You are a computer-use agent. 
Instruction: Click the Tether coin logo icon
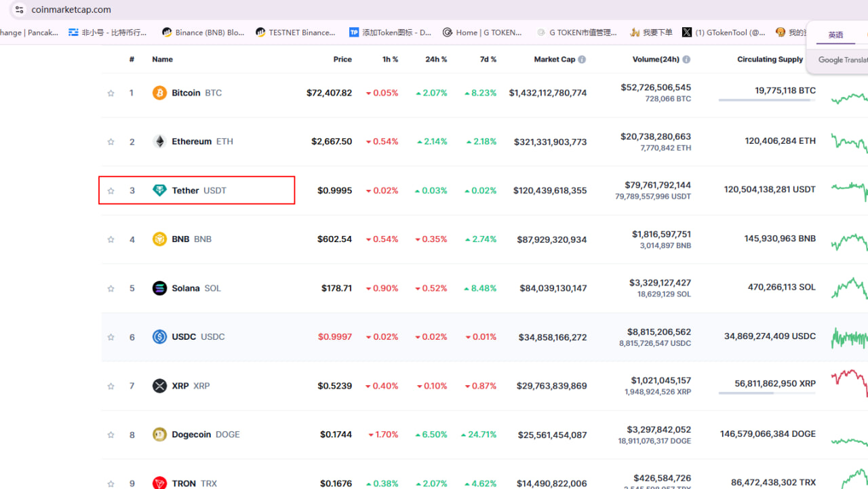(x=159, y=191)
